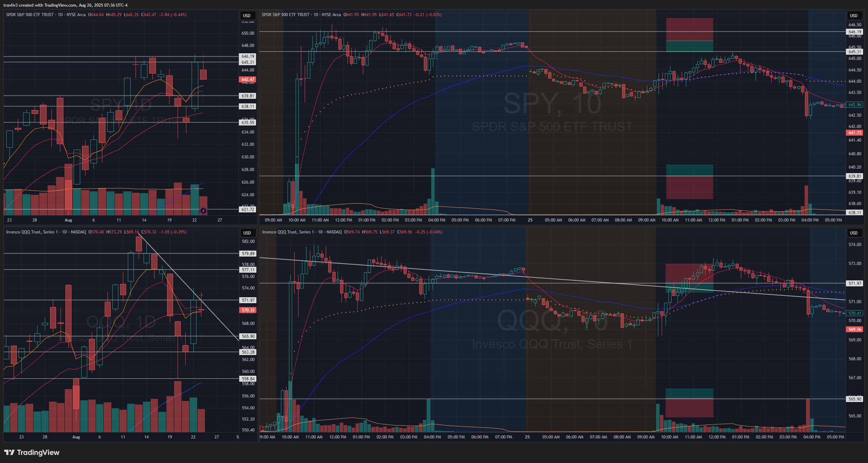Image resolution: width=868 pixels, height=463 pixels.
Task: Click the purple lightning bolt icon on SPY daily chart
Action: click(203, 211)
